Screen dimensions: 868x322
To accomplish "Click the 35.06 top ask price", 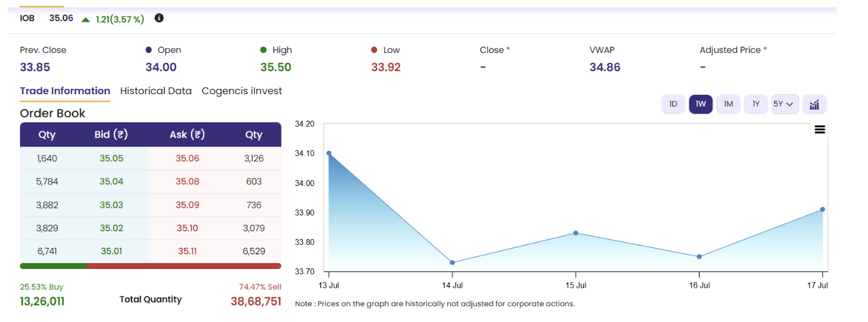I will [187, 158].
